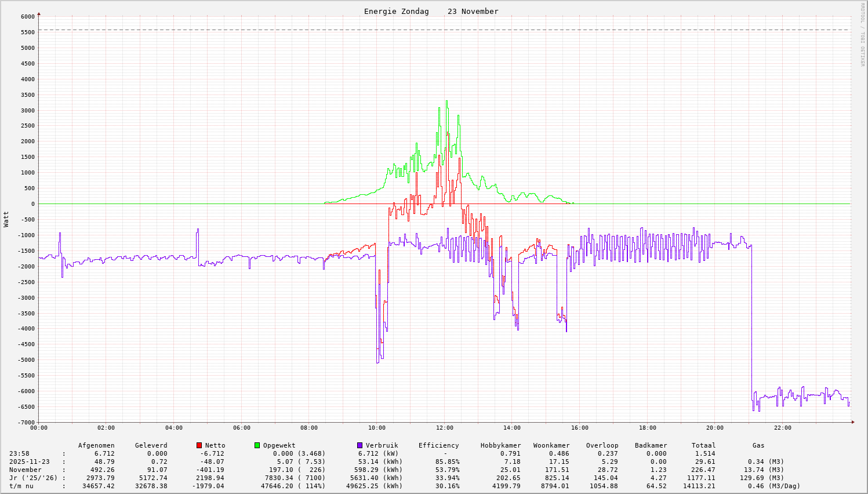Select the chart title Energie Zondag
868x494 pixels.
point(396,12)
